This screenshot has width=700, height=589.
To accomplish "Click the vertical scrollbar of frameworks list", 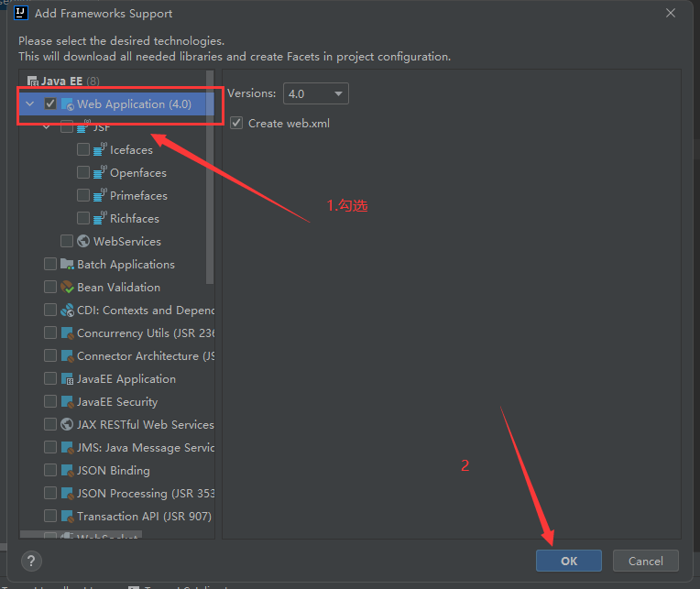I will click(210, 177).
